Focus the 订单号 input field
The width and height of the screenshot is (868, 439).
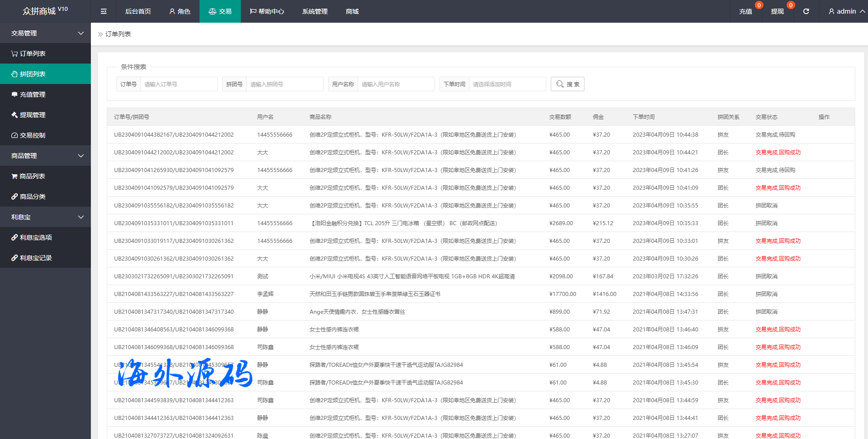click(179, 84)
